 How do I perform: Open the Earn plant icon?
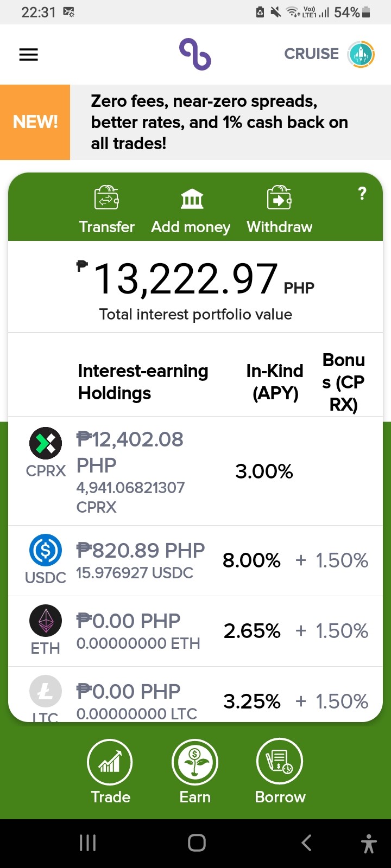[195, 762]
